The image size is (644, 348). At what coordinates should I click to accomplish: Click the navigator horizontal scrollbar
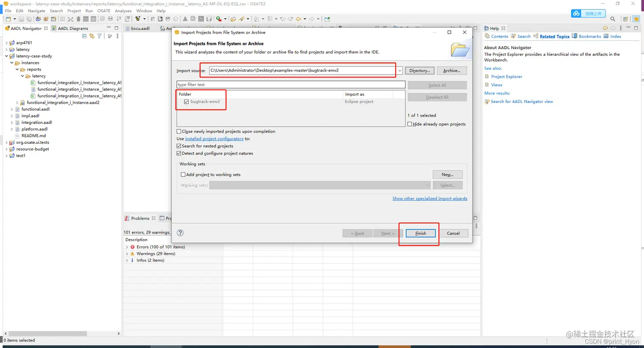(x=48, y=334)
